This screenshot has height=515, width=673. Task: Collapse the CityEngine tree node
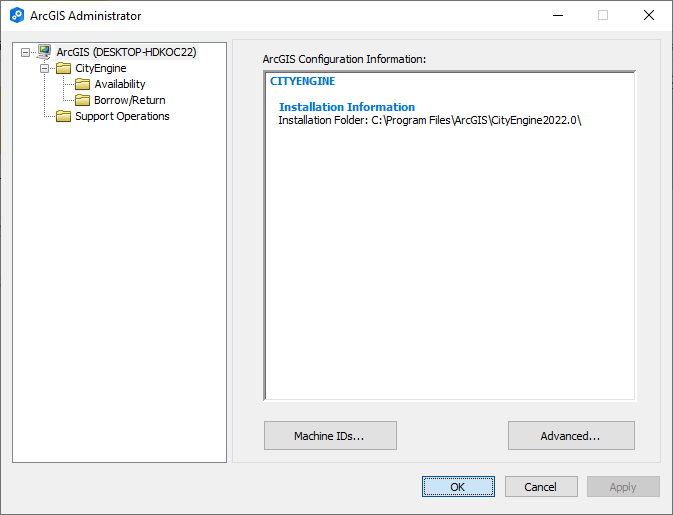(44, 68)
